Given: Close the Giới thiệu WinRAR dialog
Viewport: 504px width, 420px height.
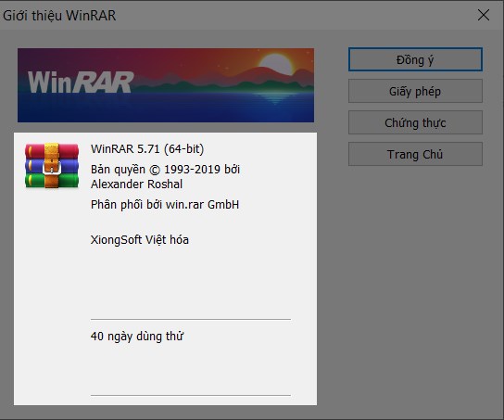Looking at the screenshot, I should tap(484, 15).
